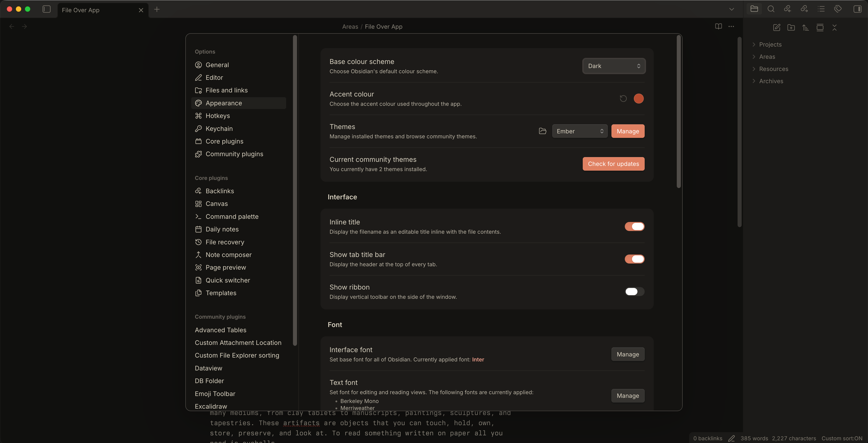The height and width of the screenshot is (443, 868).
Task: Open Command palette plugin settings
Action: tap(238, 216)
